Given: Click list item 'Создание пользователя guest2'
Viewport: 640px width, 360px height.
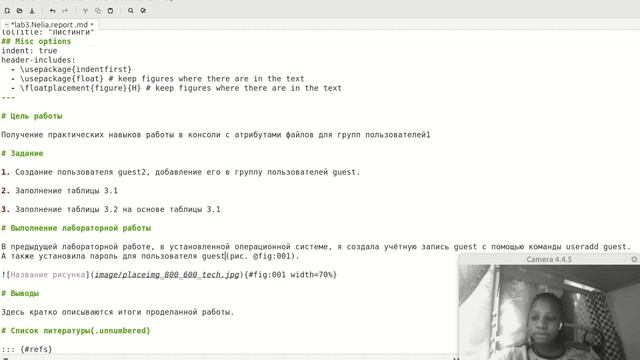Looking at the screenshot, I should [x=181, y=172].
